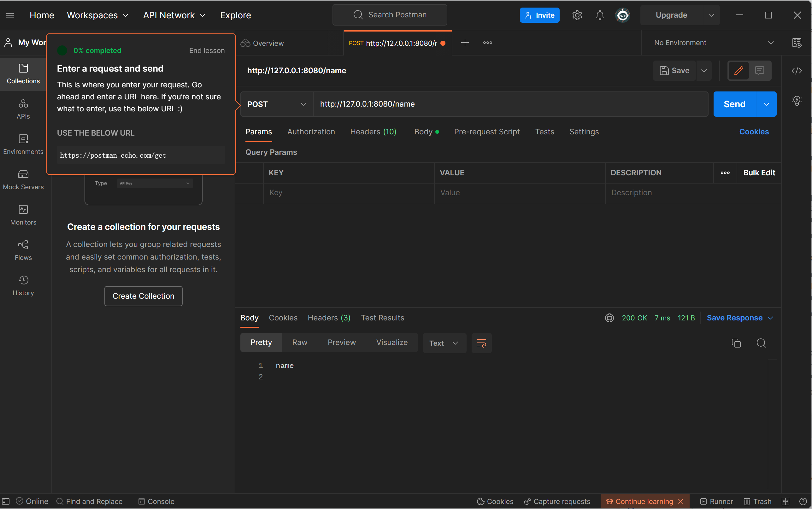Toggle line wrap in response body
Viewport: 812px width, 509px height.
pos(481,343)
